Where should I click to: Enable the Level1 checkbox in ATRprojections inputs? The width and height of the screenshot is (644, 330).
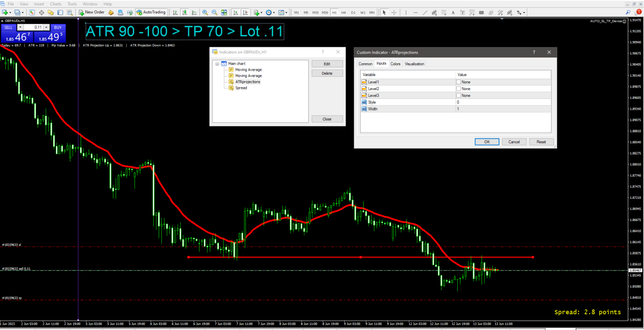[458, 82]
